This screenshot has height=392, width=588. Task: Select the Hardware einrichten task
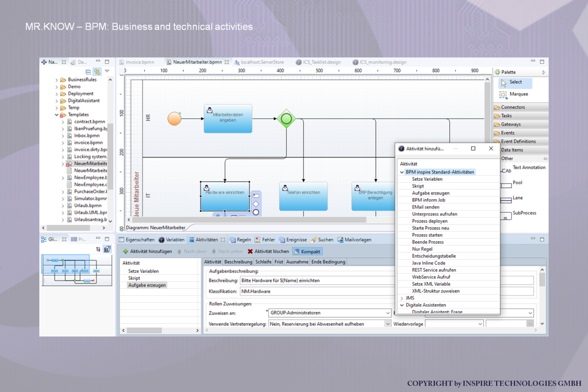click(225, 196)
